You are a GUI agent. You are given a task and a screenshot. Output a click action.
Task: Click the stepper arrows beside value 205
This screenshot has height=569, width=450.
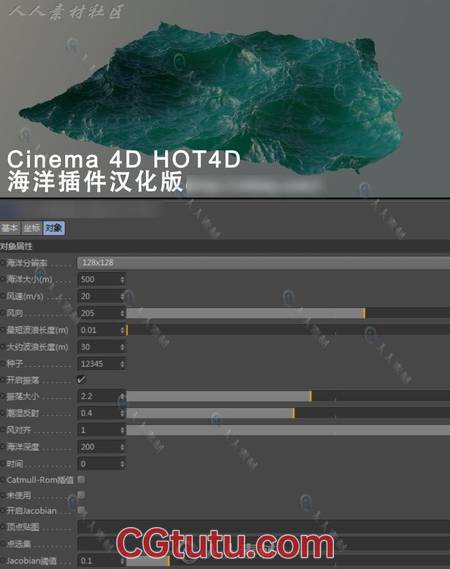[123, 313]
